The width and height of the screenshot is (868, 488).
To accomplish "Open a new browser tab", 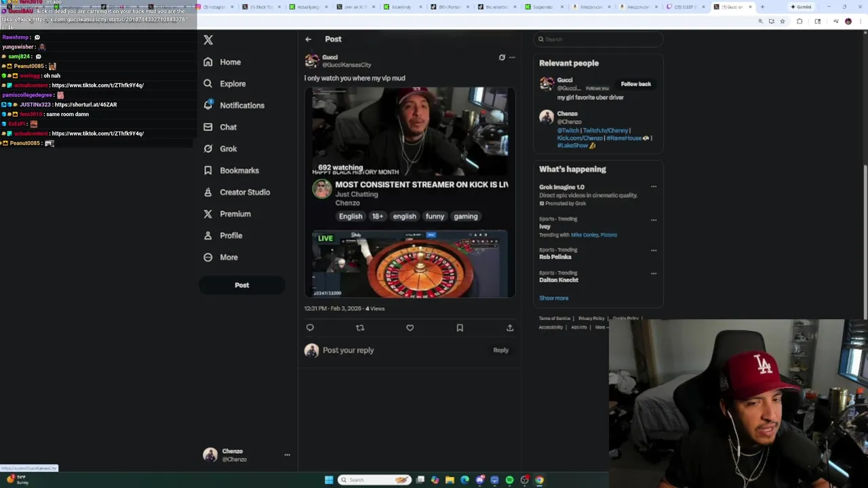I will [762, 7].
